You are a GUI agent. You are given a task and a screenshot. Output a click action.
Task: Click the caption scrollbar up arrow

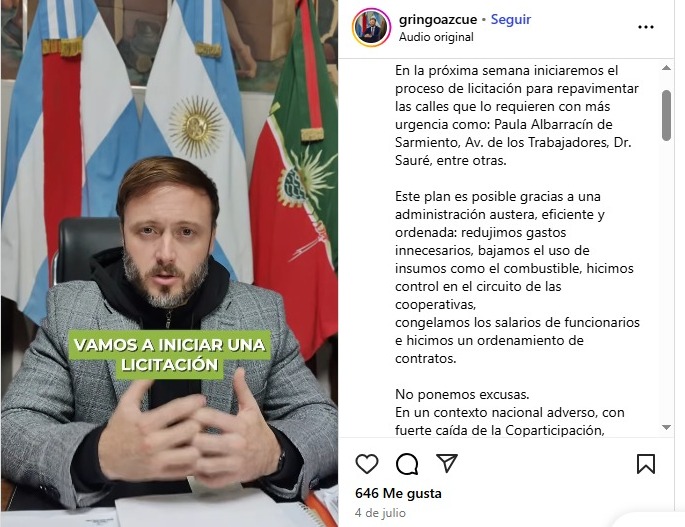pyautogui.click(x=666, y=68)
